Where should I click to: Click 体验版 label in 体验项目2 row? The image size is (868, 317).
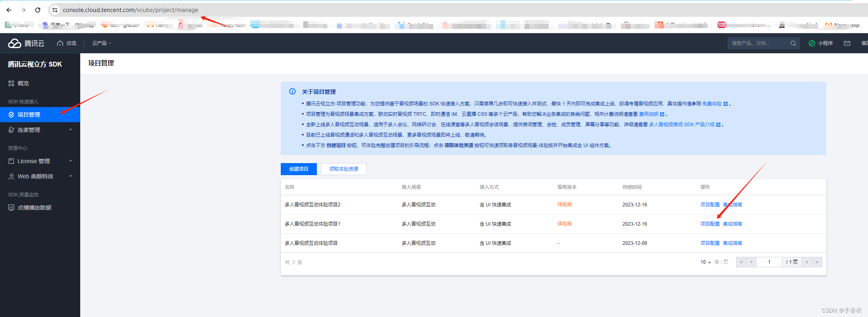[565, 204]
